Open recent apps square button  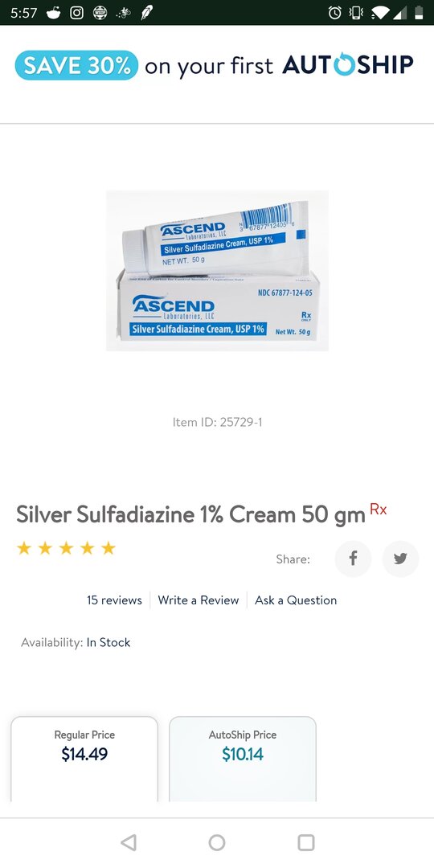coord(306,842)
